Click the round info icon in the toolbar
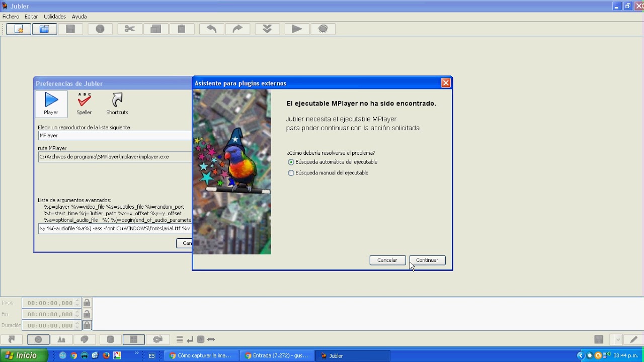This screenshot has width=644, height=362. point(100,29)
